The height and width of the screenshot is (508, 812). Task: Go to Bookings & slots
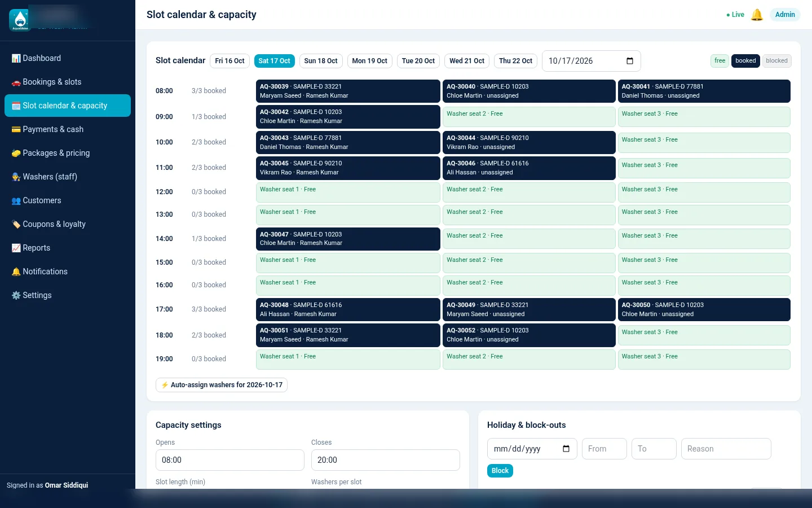point(68,82)
